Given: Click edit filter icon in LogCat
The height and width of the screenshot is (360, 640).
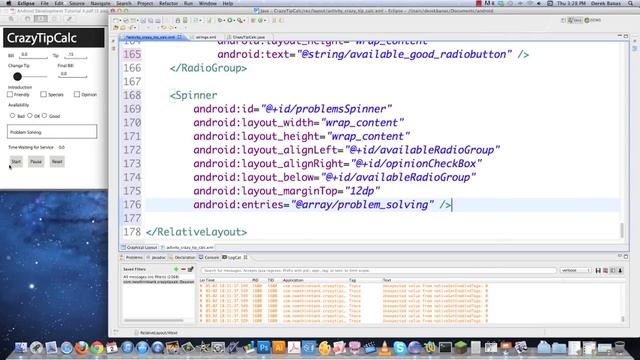Looking at the screenshot, I should coord(190,269).
